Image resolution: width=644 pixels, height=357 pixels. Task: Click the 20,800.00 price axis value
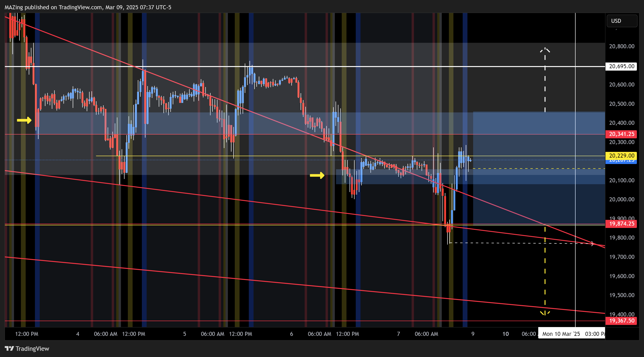click(621, 46)
